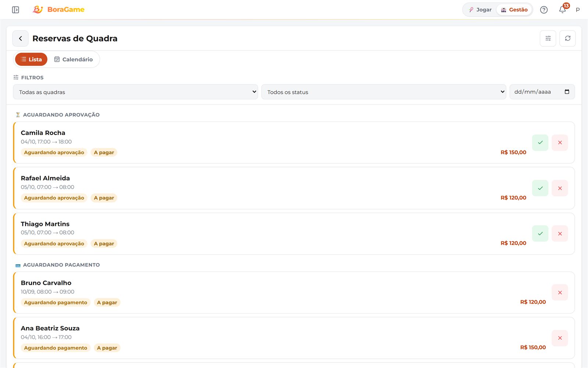This screenshot has width=588, height=368.
Task: Click Rafael Almeida's A pagar badge
Action: [x=104, y=198]
